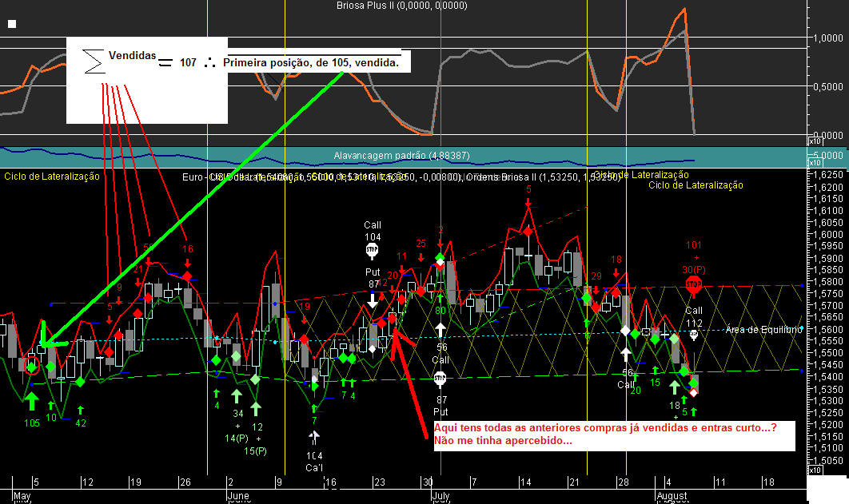Screen dimensions: 849x504
Task: Click the 26 date label on the time axis
Action: [185, 482]
